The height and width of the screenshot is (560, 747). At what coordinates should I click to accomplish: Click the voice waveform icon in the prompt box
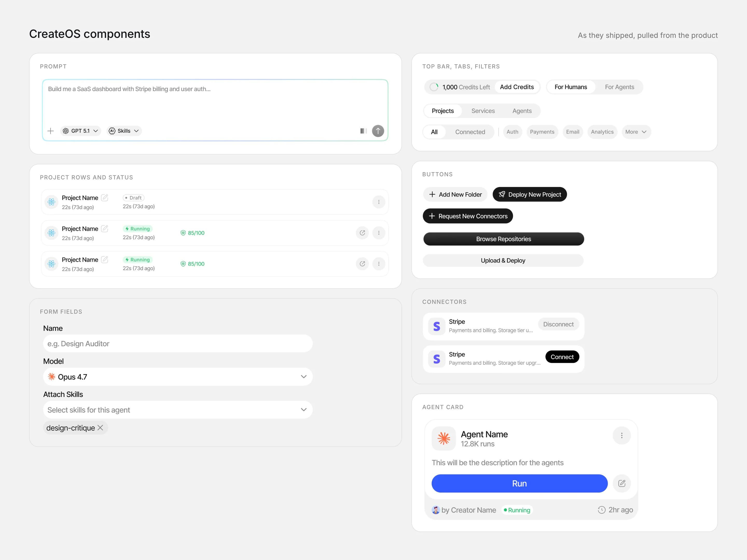(363, 131)
